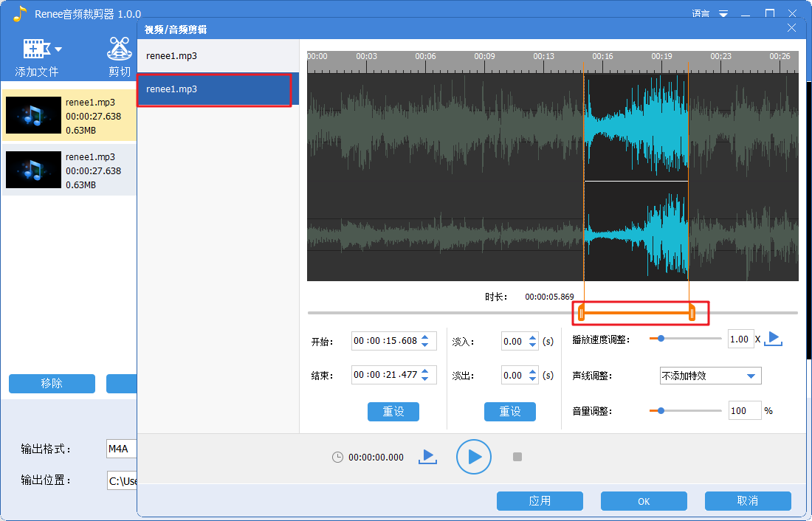The width and height of the screenshot is (812, 521).
Task: Click the Cut scissors icon
Action: [119, 49]
